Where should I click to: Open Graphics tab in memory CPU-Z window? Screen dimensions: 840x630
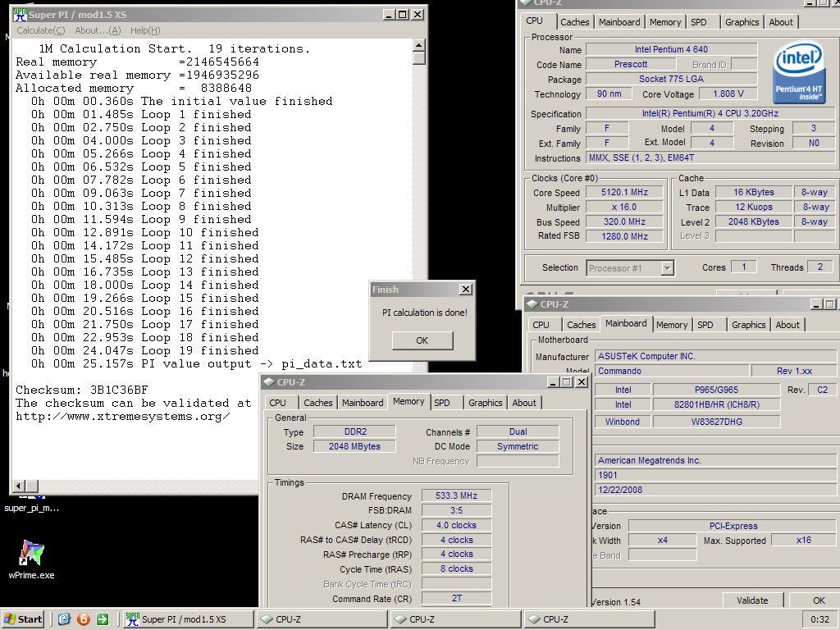(486, 403)
